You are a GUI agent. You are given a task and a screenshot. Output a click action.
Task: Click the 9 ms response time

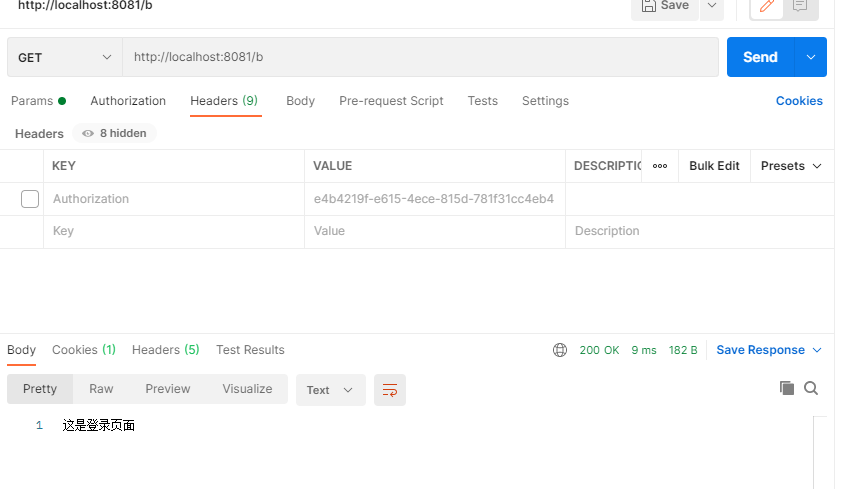coord(644,351)
